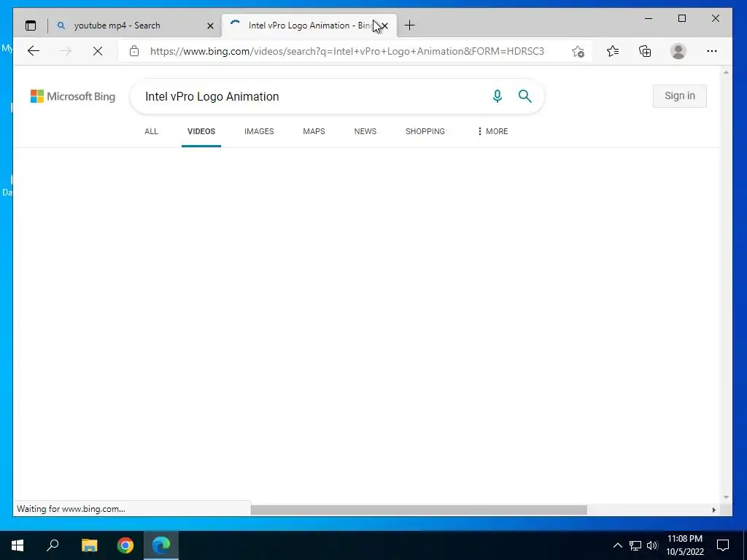747x560 pixels.
Task: Open NEWS results
Action: [x=365, y=131]
